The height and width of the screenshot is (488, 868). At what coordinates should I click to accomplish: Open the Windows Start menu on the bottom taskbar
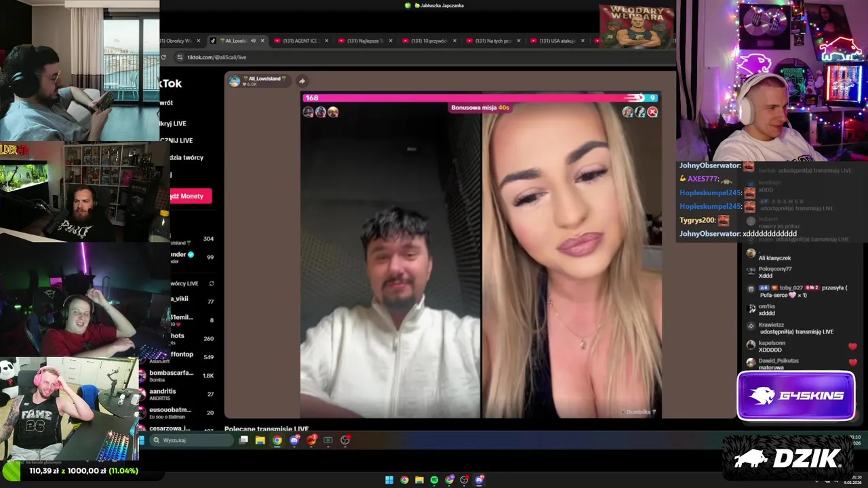pyautogui.click(x=389, y=480)
